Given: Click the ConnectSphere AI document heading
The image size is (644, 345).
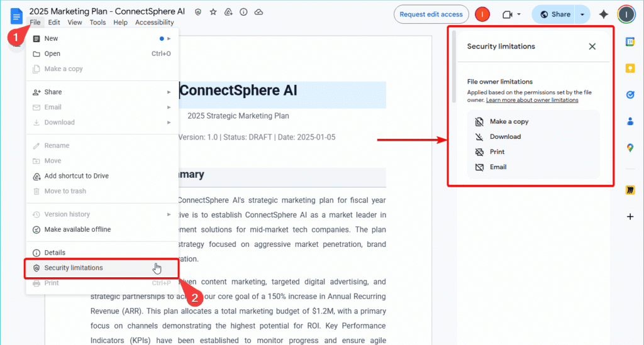Looking at the screenshot, I should (238, 90).
